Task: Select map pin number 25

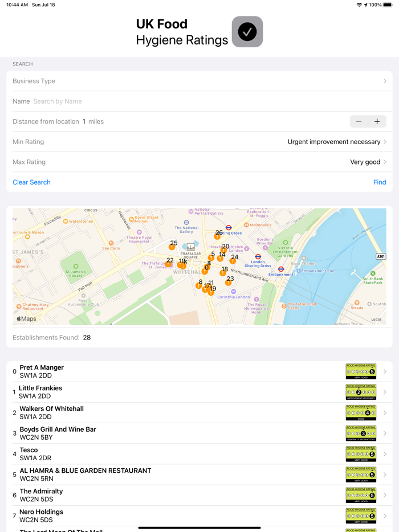Action: [172, 247]
